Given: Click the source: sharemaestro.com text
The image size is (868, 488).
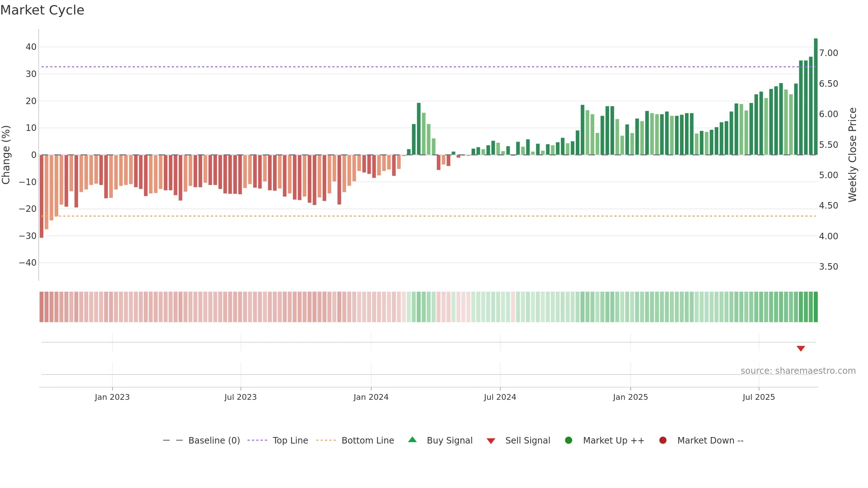Looking at the screenshot, I should click(x=798, y=371).
